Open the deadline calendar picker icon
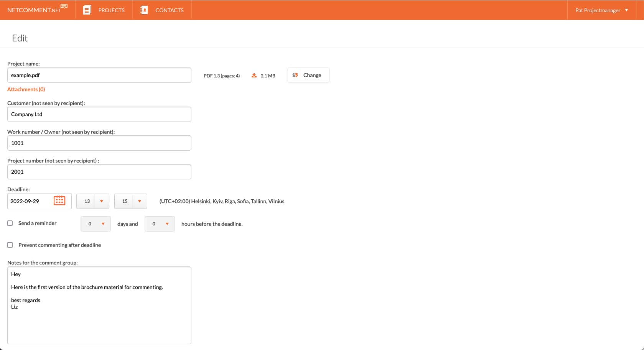 tap(59, 200)
